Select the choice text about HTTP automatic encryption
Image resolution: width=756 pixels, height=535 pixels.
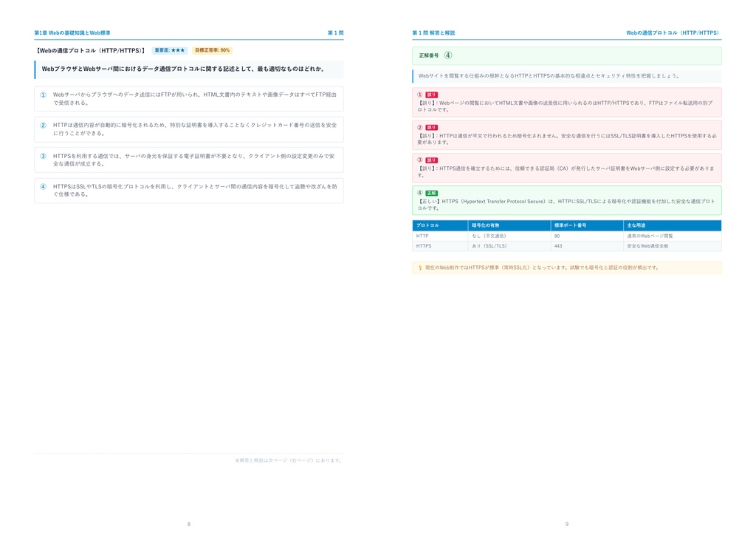(195, 129)
